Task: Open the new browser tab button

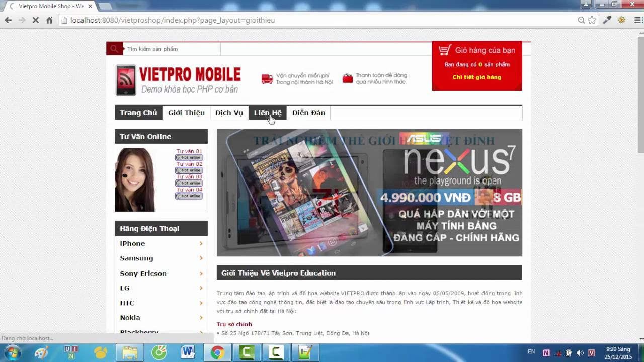Action: pos(105,6)
